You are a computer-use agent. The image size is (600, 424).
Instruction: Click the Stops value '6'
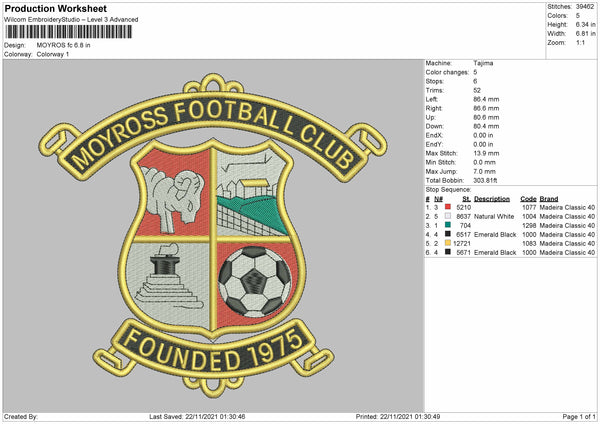tap(475, 81)
